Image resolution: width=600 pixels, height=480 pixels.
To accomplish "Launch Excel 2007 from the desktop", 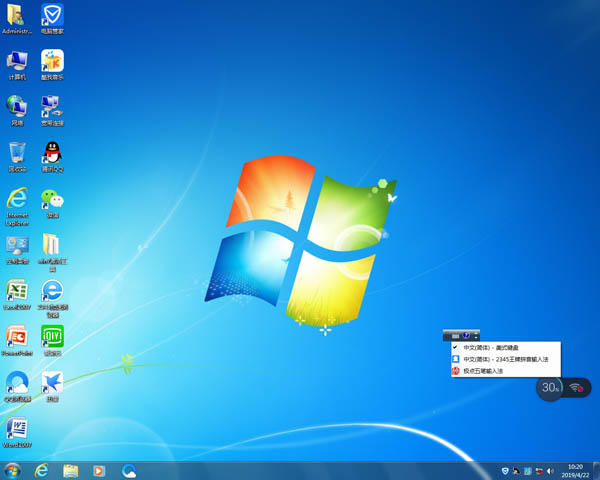I will pyautogui.click(x=17, y=291).
